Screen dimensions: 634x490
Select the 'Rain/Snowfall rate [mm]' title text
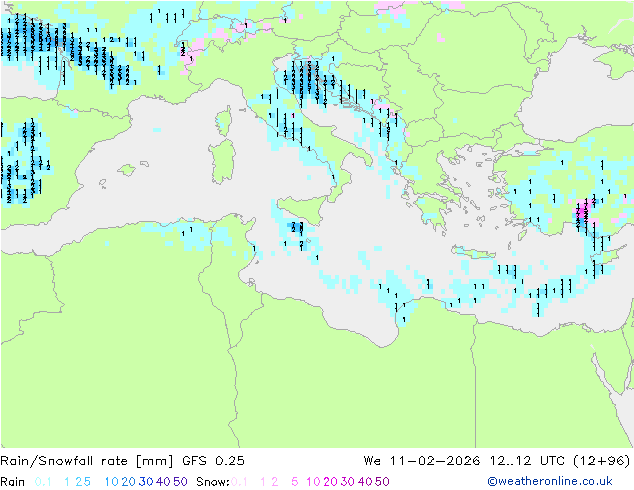click(87, 461)
